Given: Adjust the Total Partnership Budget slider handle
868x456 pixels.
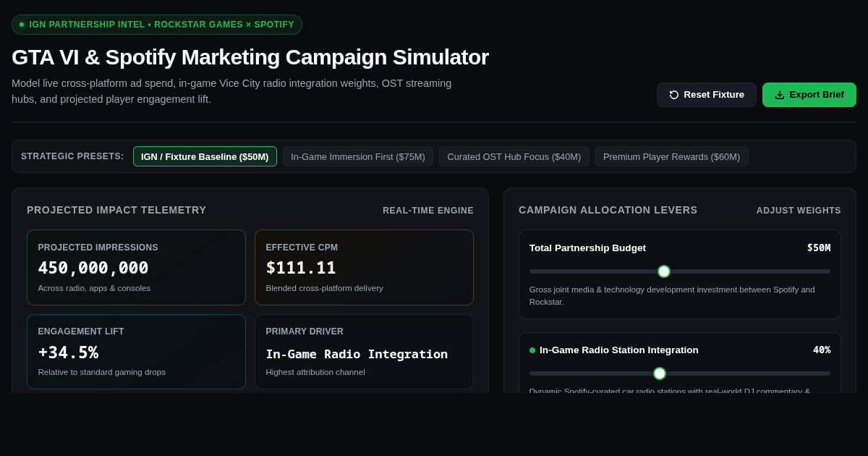Looking at the screenshot, I should click(x=664, y=271).
